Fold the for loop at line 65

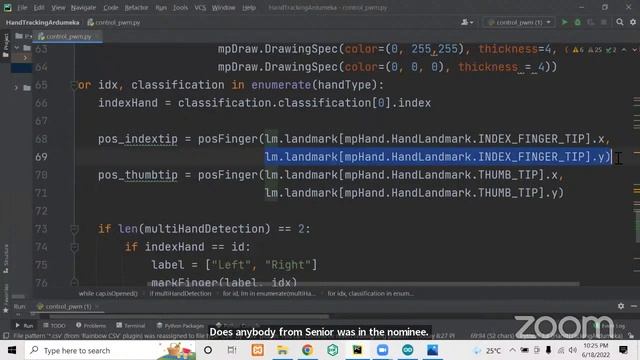[74, 85]
